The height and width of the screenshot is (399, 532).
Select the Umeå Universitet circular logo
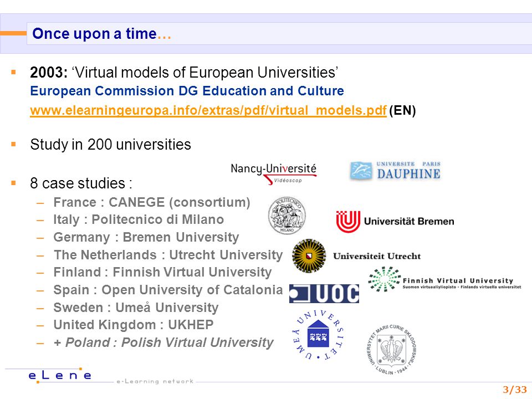click(318, 335)
